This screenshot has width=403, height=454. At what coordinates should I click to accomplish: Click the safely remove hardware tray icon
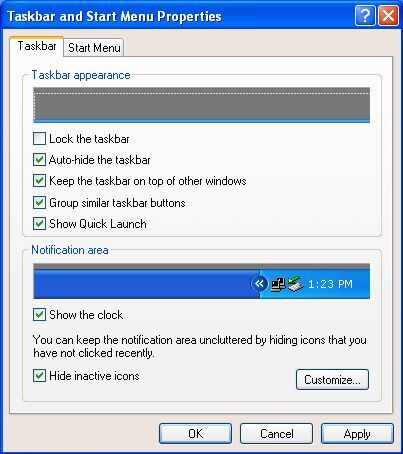[x=296, y=284]
